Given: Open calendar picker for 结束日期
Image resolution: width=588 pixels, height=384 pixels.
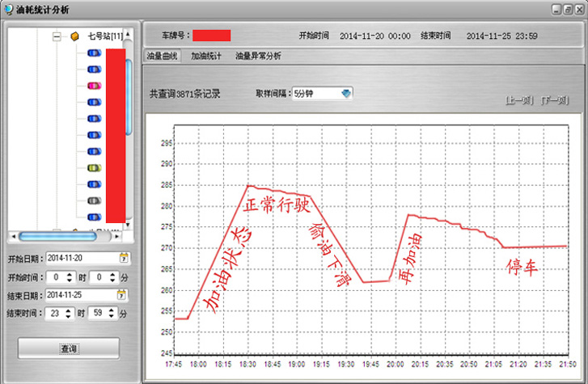Looking at the screenshot, I should tap(123, 295).
